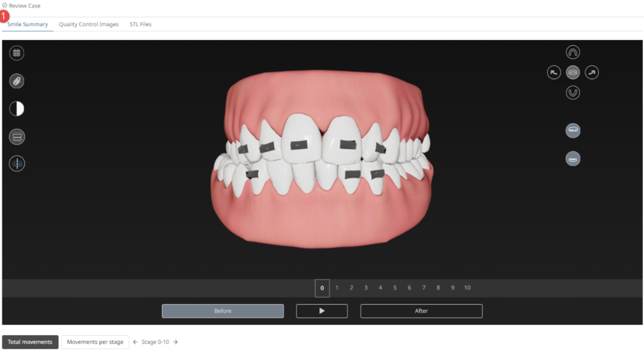This screenshot has height=352, width=644.
Task: Rotate the model using the left arrow icon
Action: [553, 72]
